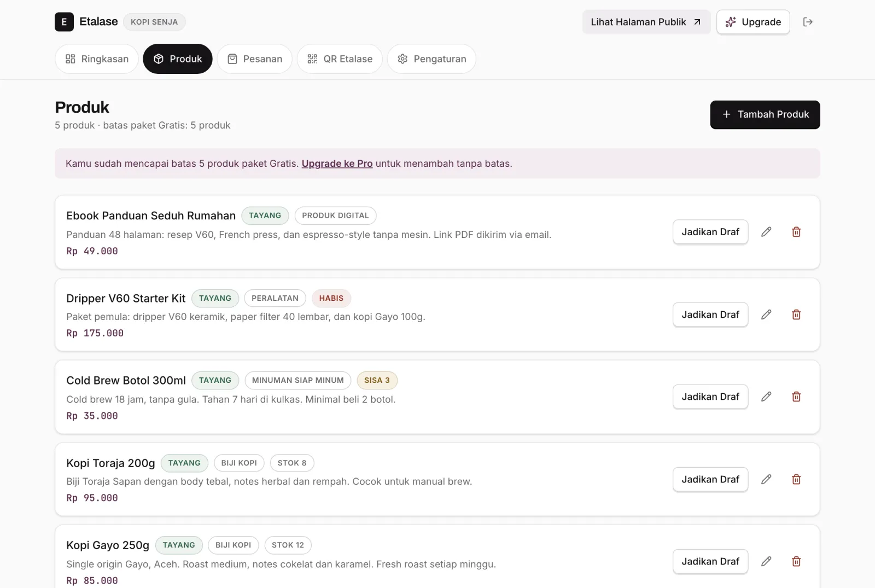Switch to the Pesanan tab
This screenshot has width=875, height=588.
[255, 59]
